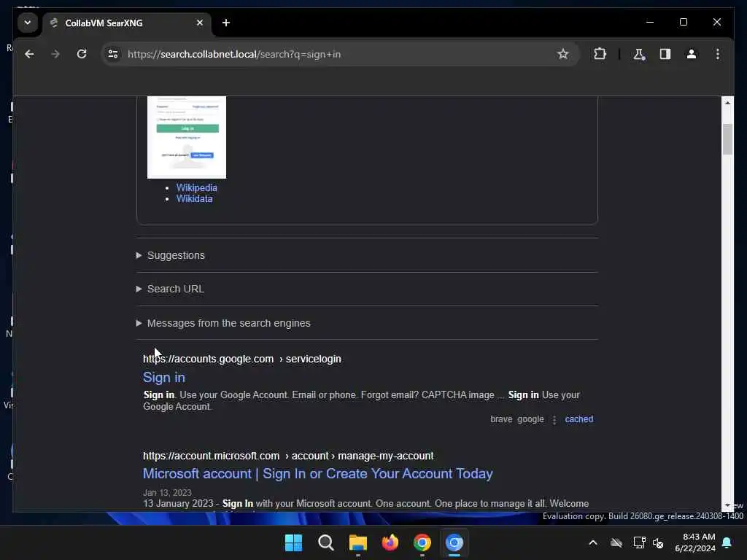Viewport: 747px width, 560px height.
Task: Open the clock and date panel
Action: [695, 542]
